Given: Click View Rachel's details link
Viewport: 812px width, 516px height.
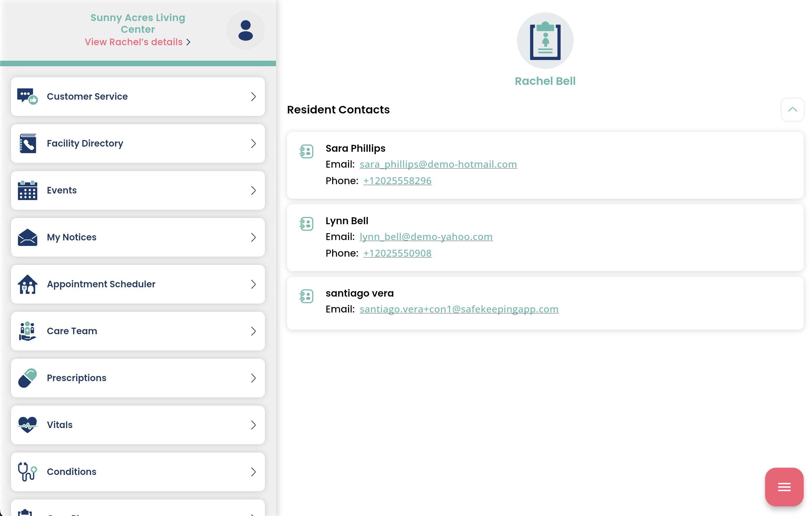Looking at the screenshot, I should (134, 42).
